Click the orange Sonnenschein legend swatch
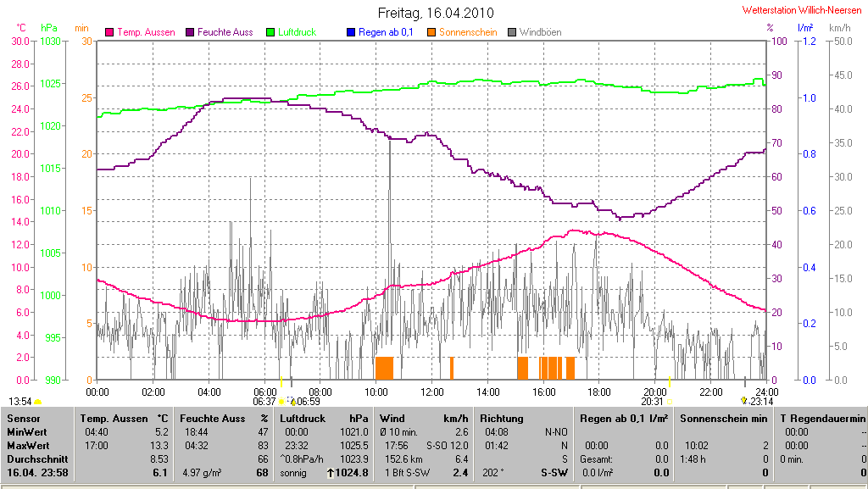This screenshot has width=868, height=489. 431,33
